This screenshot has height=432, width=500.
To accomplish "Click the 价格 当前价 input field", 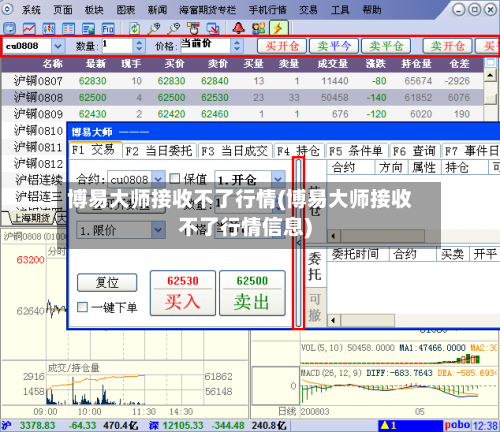I will click(205, 46).
